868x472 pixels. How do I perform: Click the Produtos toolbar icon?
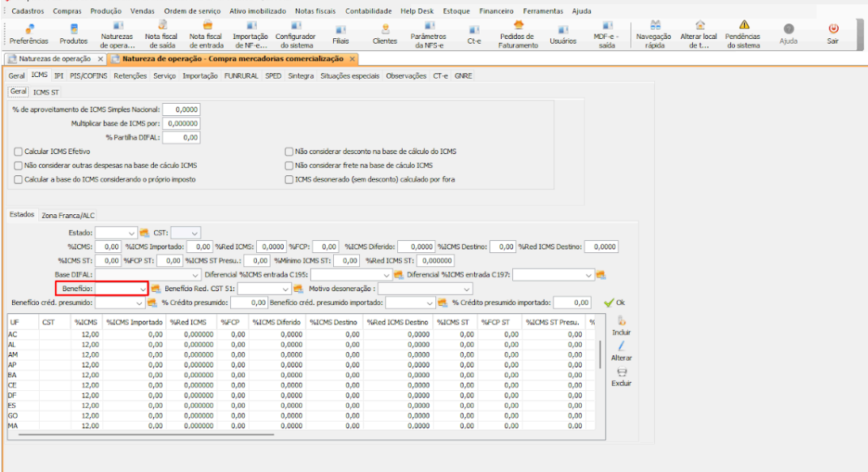[74, 34]
